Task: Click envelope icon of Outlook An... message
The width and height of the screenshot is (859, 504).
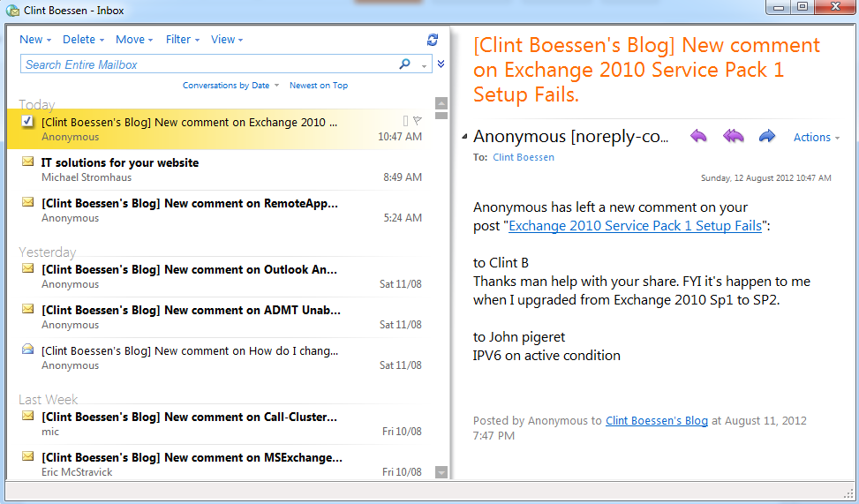Action: [28, 268]
